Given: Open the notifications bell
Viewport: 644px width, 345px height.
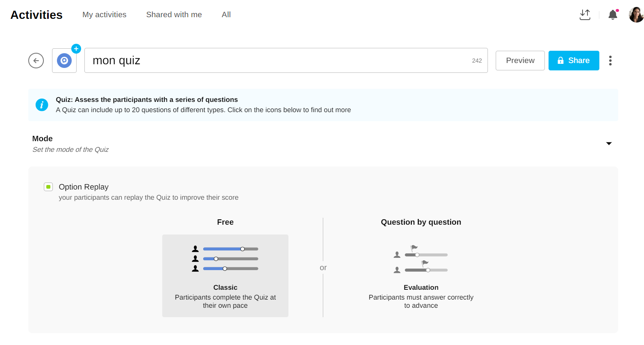Looking at the screenshot, I should pos(613,15).
